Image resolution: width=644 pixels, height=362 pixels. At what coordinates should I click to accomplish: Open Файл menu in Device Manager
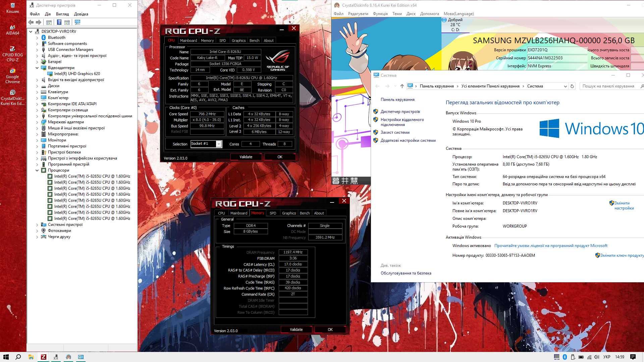pyautogui.click(x=35, y=14)
